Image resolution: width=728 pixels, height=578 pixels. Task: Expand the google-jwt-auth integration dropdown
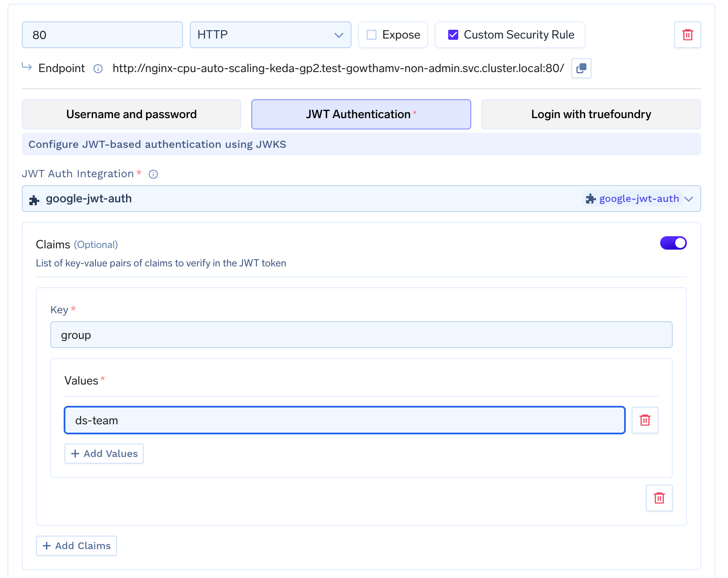[361, 199]
